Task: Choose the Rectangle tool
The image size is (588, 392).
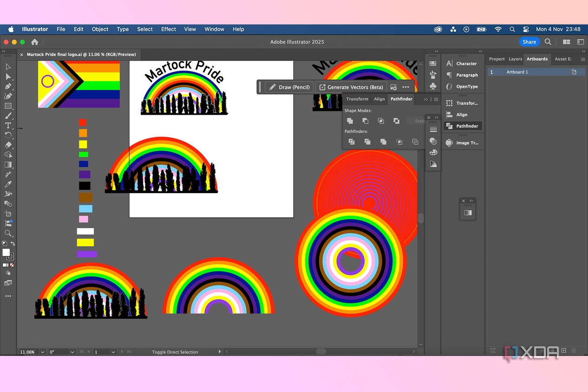Action: point(8,106)
